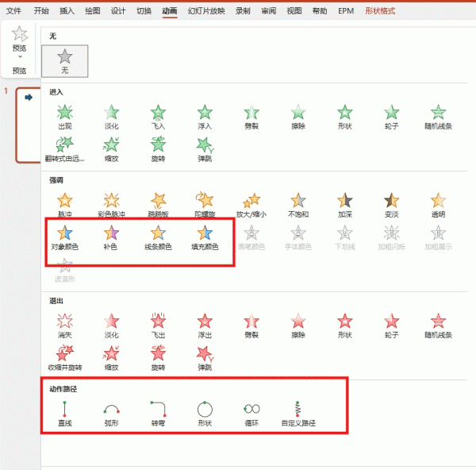The image size is (476, 470).
Task: Apply the 形状 entrance animation
Action: tap(345, 117)
